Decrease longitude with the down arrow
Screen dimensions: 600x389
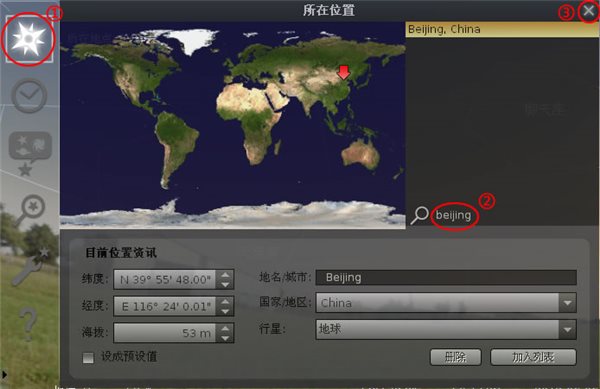(x=225, y=311)
